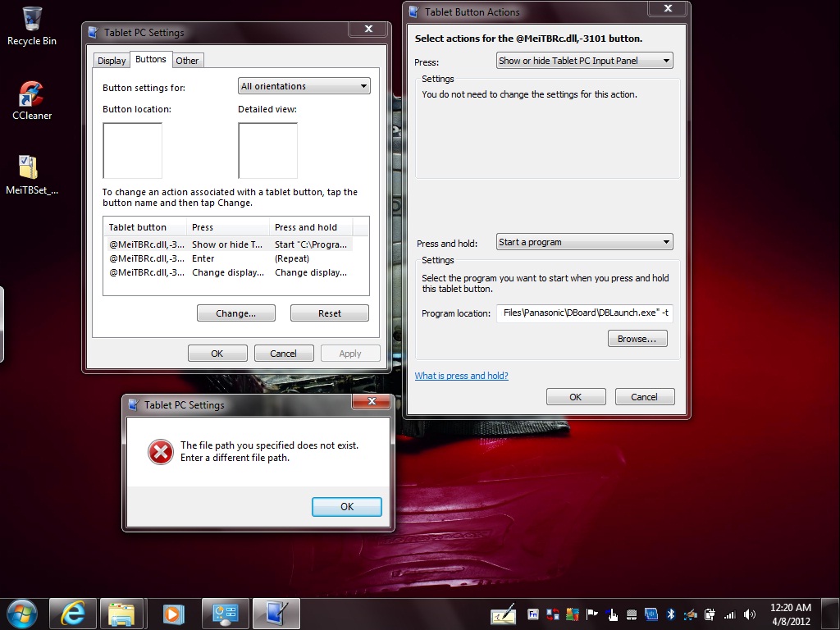Open the Recycle Bin desktop icon
The image size is (840, 630).
click(x=32, y=27)
